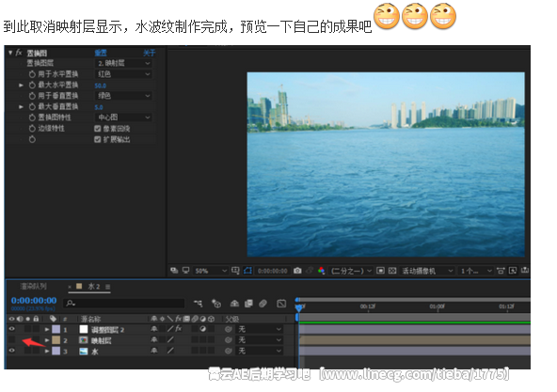Open the graph editor icon in timeline
557x392 pixels.
(x=281, y=304)
